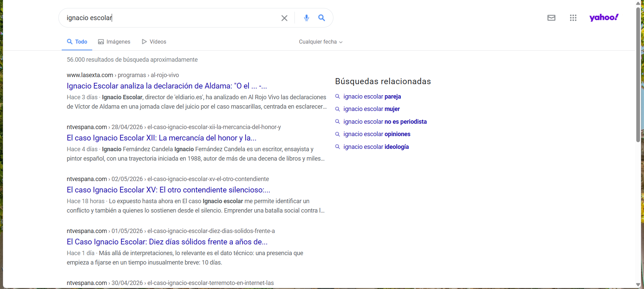Open the apps grid icon

pos(573,18)
